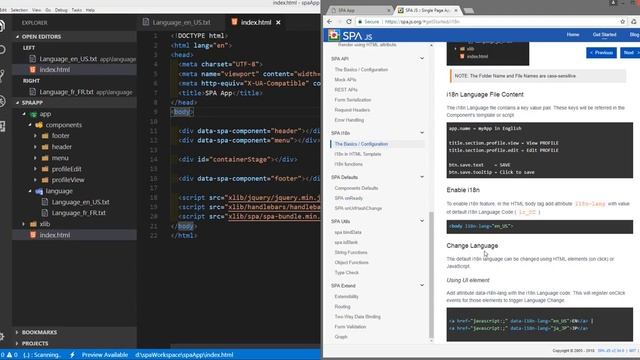Open Language_fr_FR.txt under RIGHT open editors

point(66,92)
